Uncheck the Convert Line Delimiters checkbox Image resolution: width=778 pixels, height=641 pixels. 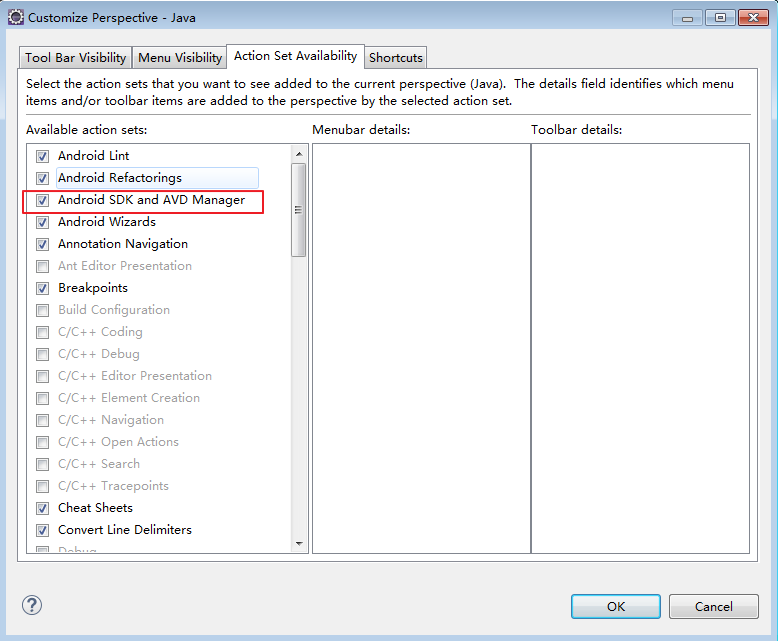(x=43, y=530)
